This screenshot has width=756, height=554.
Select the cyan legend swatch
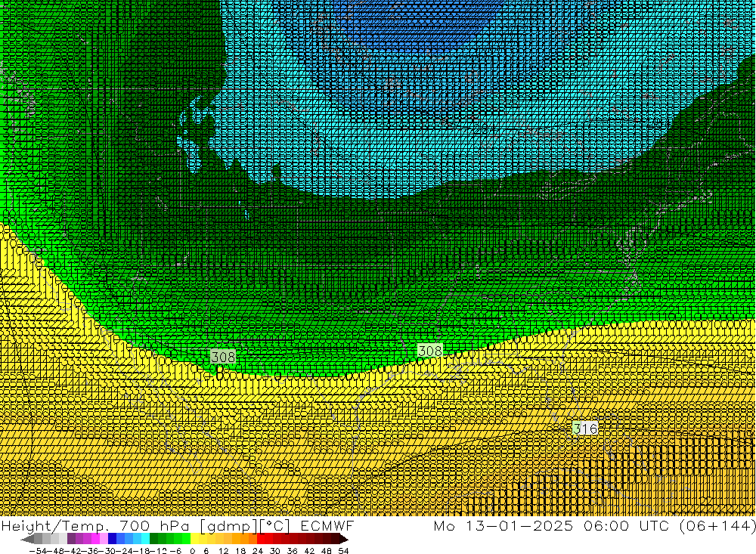(x=145, y=539)
